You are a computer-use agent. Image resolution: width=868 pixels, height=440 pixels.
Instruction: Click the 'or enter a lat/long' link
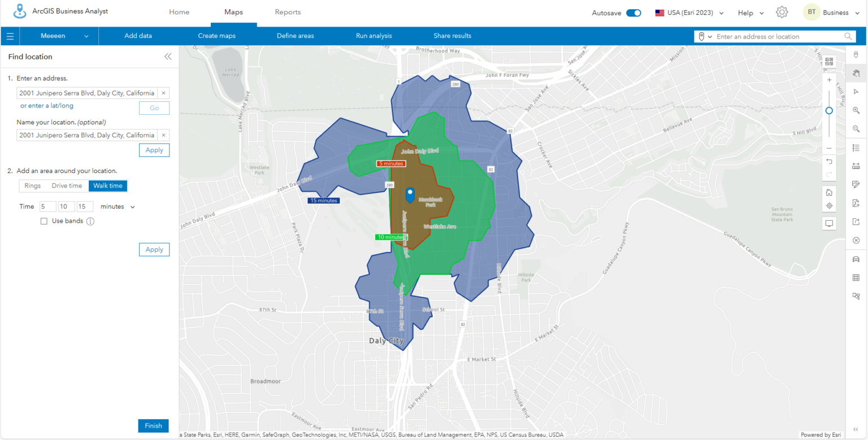[47, 106]
